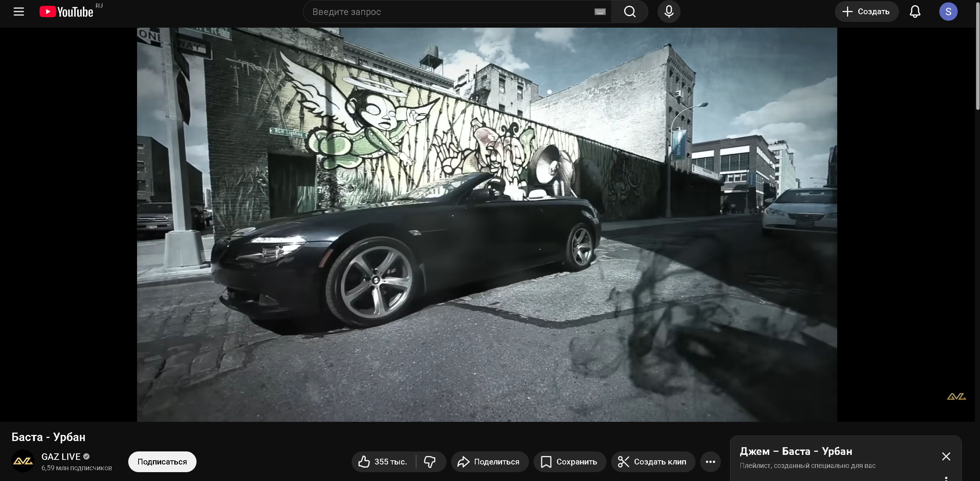This screenshot has height=481, width=980.
Task: Open the GAZ LIVE channel avatar
Action: 23,461
